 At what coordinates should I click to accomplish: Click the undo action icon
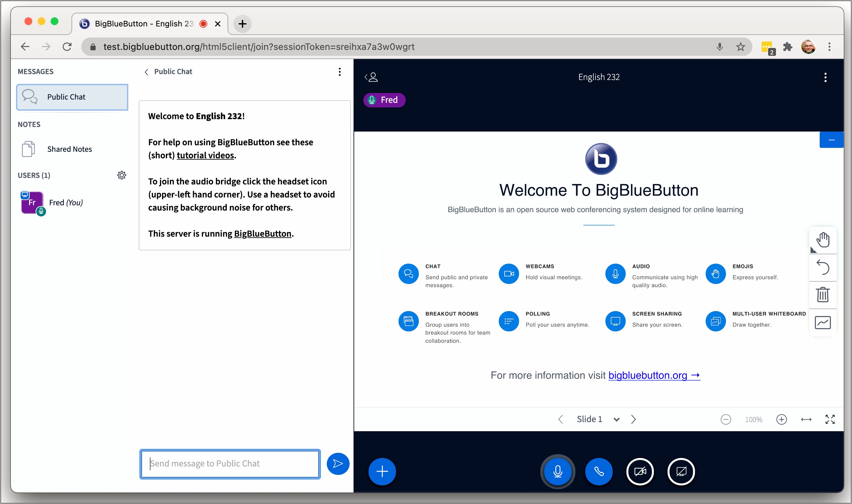[x=822, y=266]
